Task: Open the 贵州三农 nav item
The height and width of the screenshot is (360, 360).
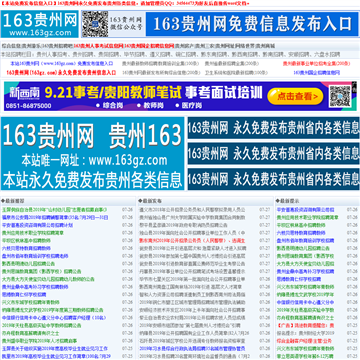Action: tap(204, 46)
